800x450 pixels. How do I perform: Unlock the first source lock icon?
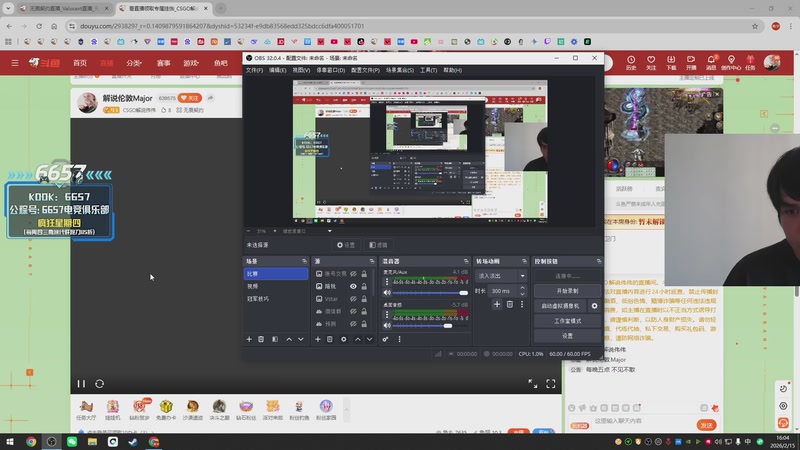pyautogui.click(x=364, y=274)
